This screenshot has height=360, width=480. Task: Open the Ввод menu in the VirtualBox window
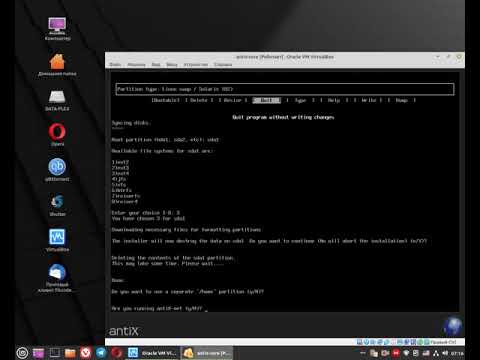coord(172,64)
